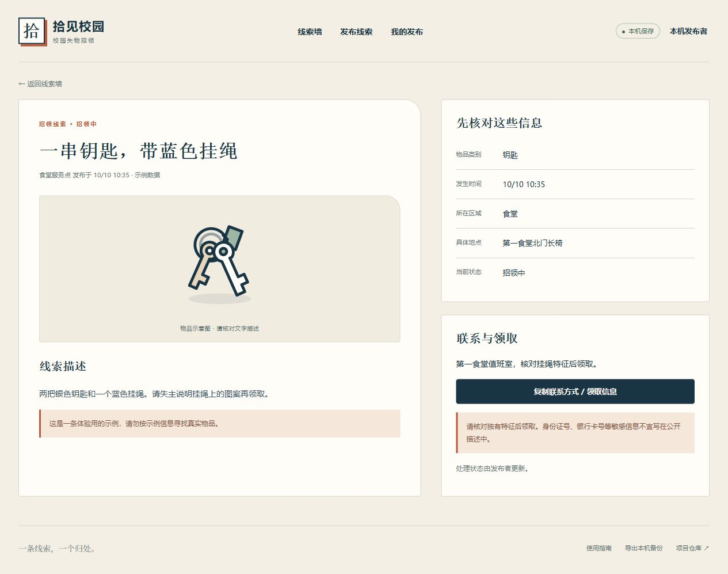Click the 线索描述 heading
The image size is (728, 574).
click(63, 366)
